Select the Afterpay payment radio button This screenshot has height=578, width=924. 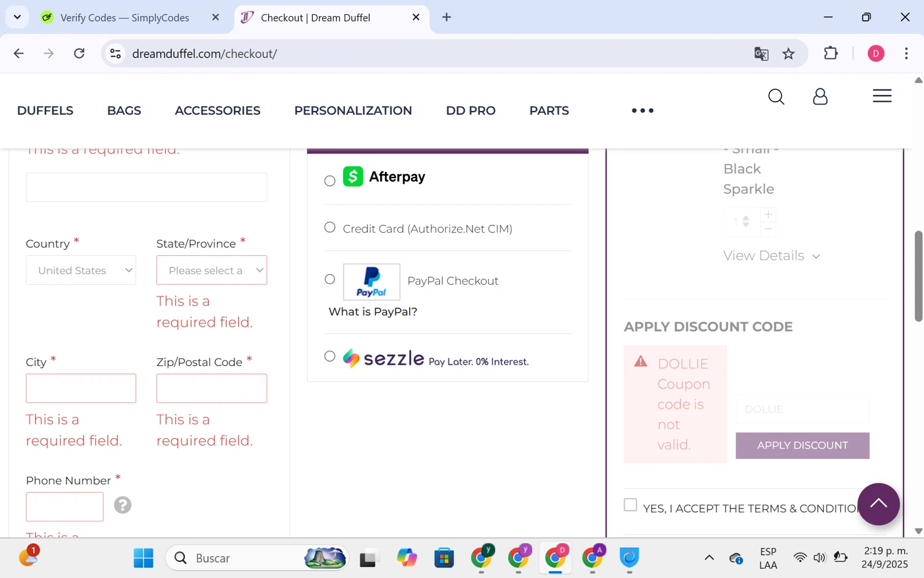[330, 181]
